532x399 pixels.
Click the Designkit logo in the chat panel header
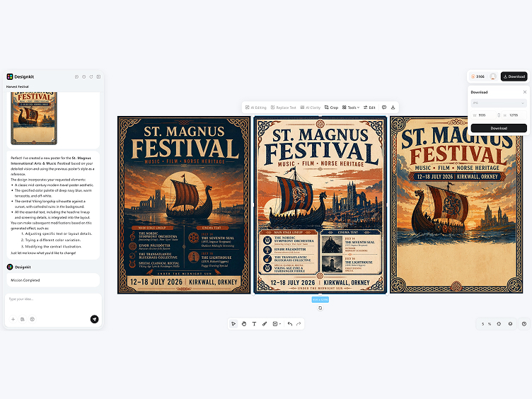(x=21, y=76)
